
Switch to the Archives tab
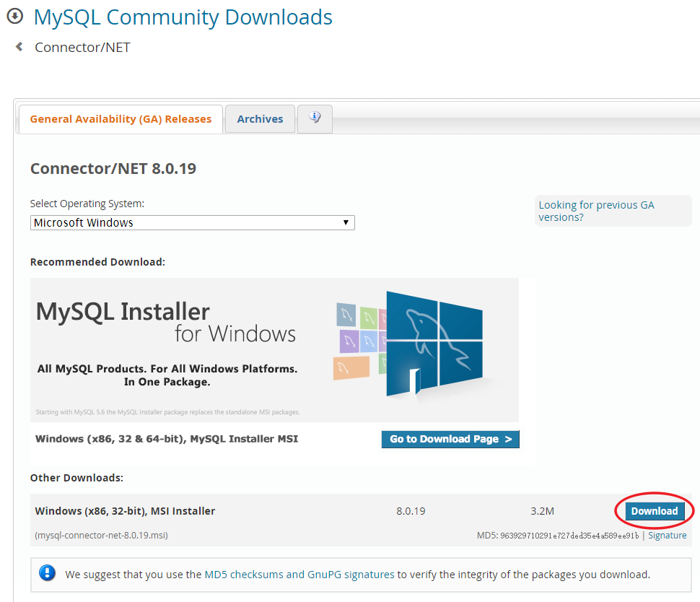tap(260, 119)
